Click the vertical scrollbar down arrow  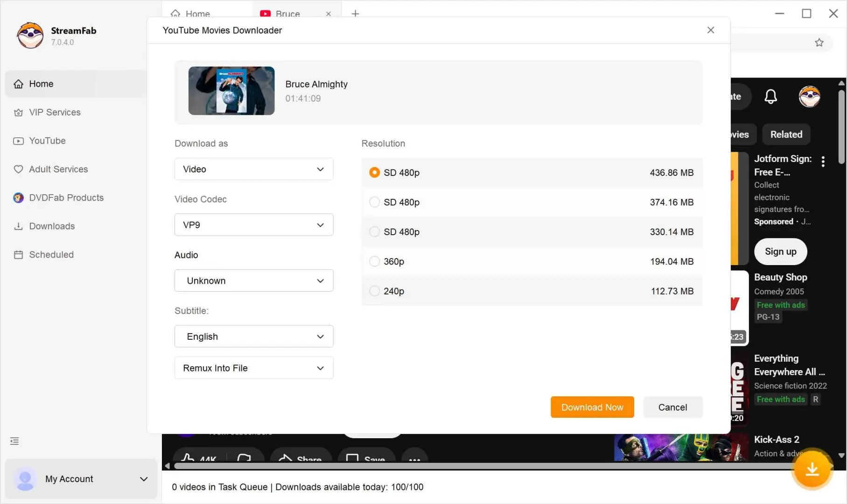841,455
